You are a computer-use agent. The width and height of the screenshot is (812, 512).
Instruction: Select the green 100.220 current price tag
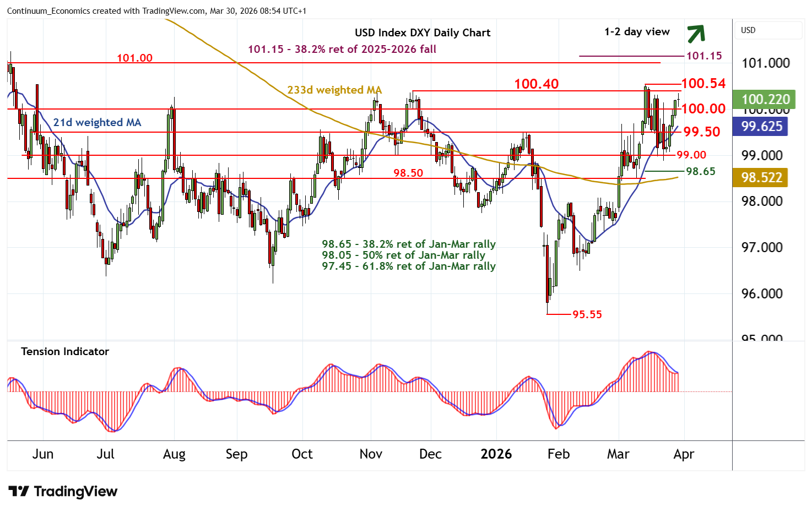click(x=765, y=99)
